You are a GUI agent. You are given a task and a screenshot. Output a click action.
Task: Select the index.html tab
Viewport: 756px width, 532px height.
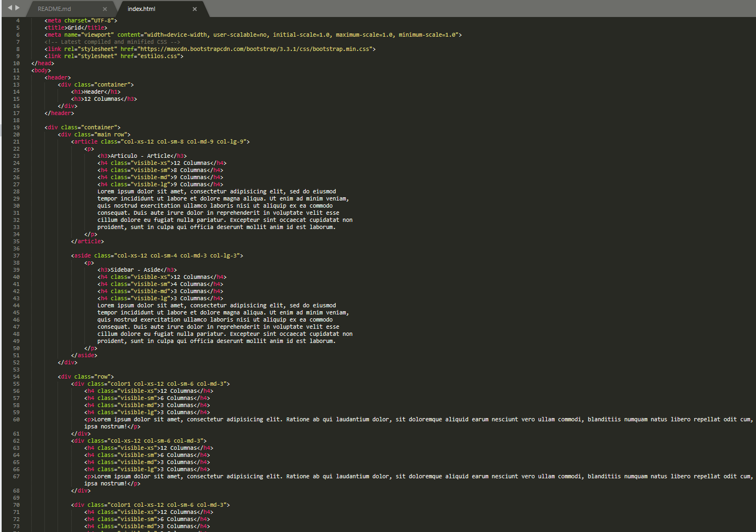point(141,9)
